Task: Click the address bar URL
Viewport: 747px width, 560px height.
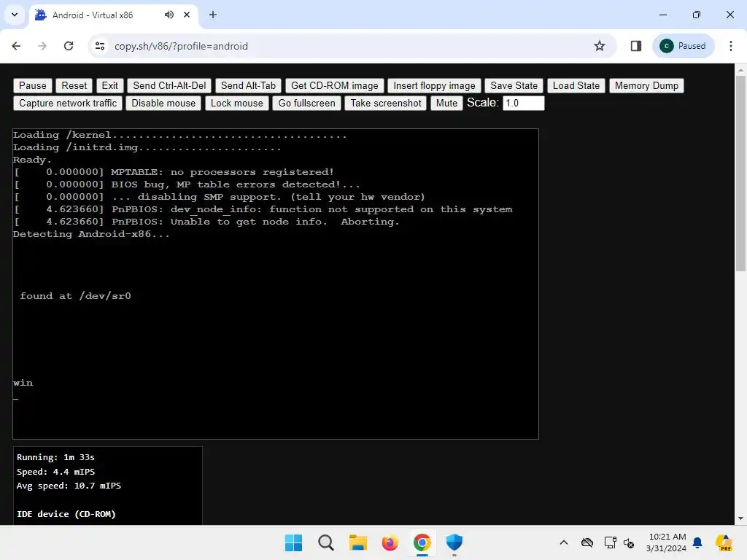Action: [181, 46]
